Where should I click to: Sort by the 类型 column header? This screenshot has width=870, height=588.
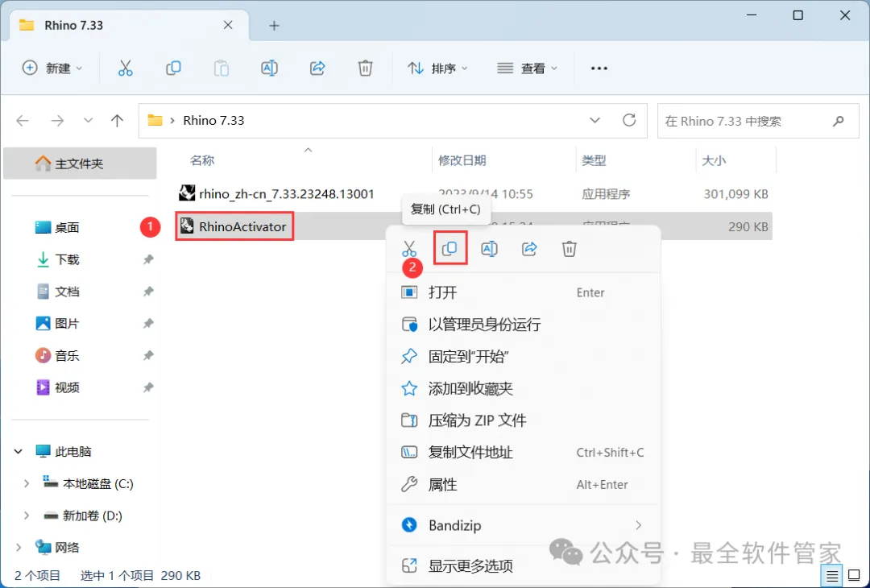point(594,160)
